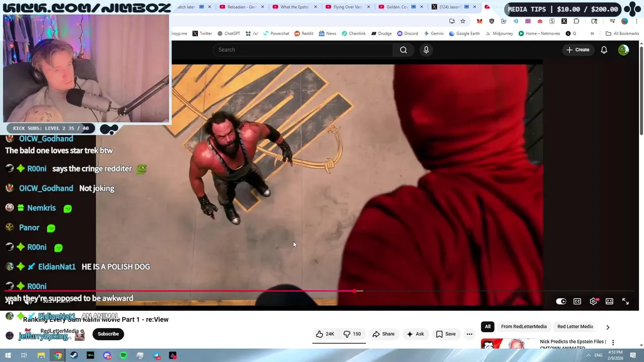
Task: Open the Twitter bookmark
Action: click(202, 34)
